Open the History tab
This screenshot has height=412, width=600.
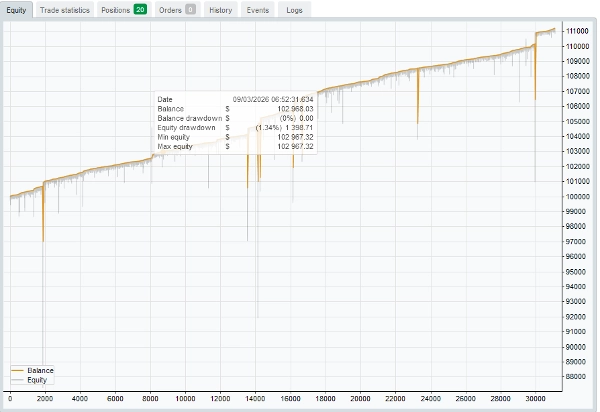pyautogui.click(x=221, y=10)
